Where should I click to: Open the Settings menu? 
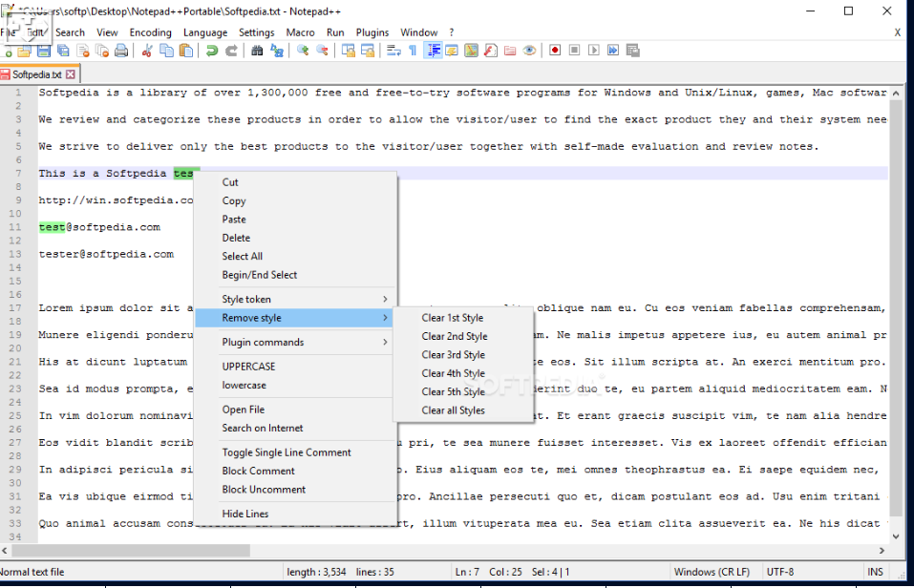click(x=257, y=32)
